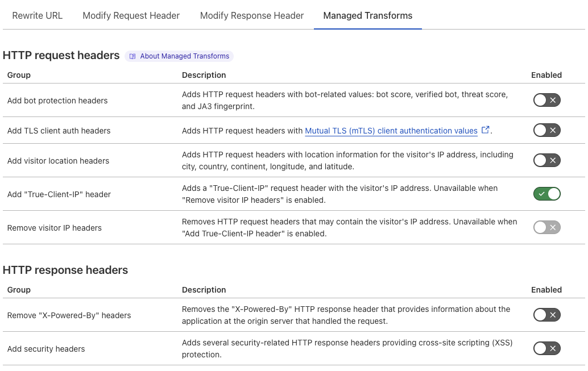
Task: Enable the Add security headers switch
Action: tap(546, 348)
